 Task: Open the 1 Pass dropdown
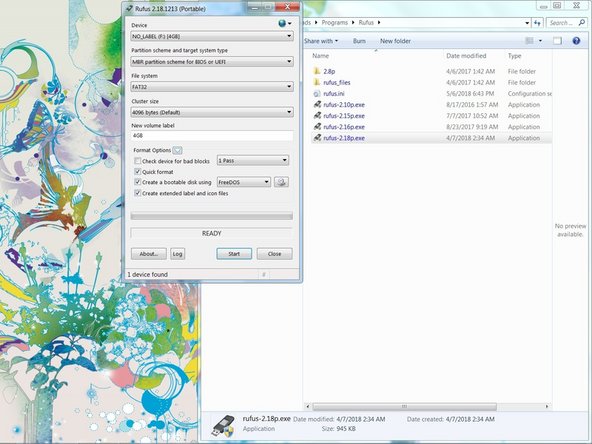253,160
